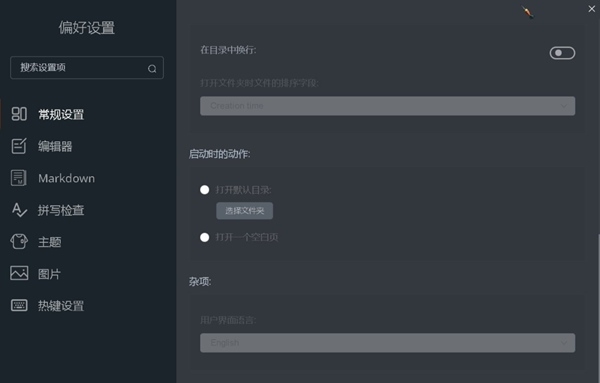
Task: Click the search magnifier icon
Action: click(152, 68)
